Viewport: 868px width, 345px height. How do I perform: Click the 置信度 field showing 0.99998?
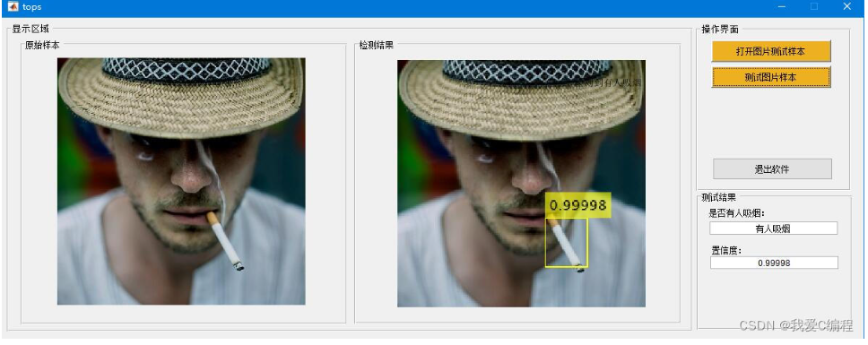[x=774, y=263]
